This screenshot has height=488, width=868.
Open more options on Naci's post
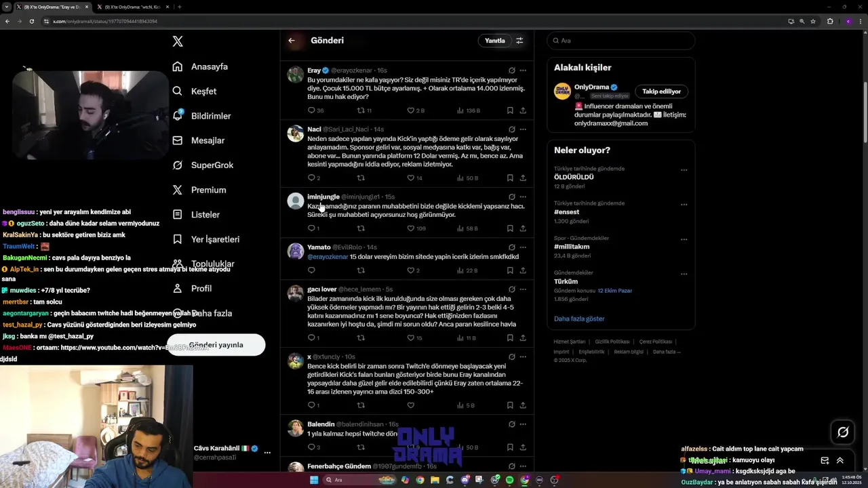tap(523, 129)
